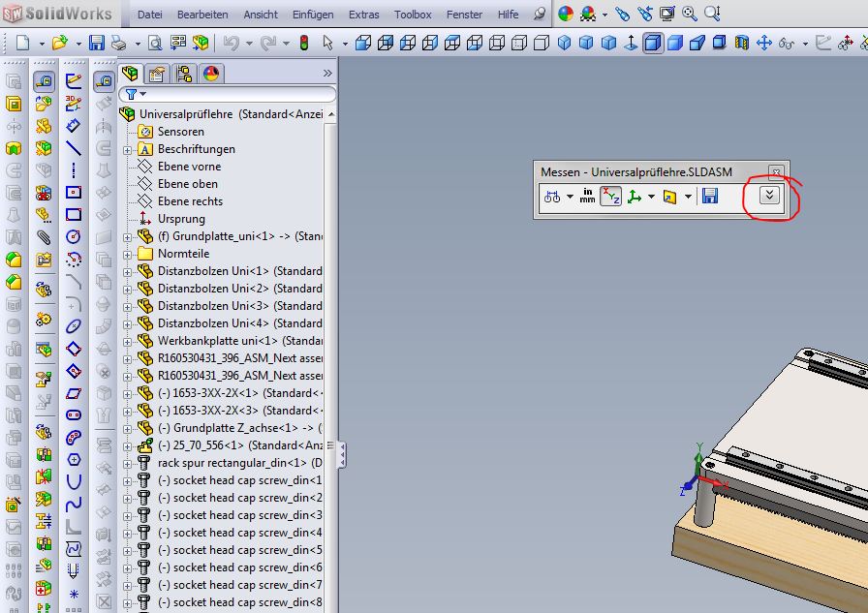Select the Corner Rectangle sketch tool
Image resolution: width=868 pixels, height=613 pixels.
point(73,214)
